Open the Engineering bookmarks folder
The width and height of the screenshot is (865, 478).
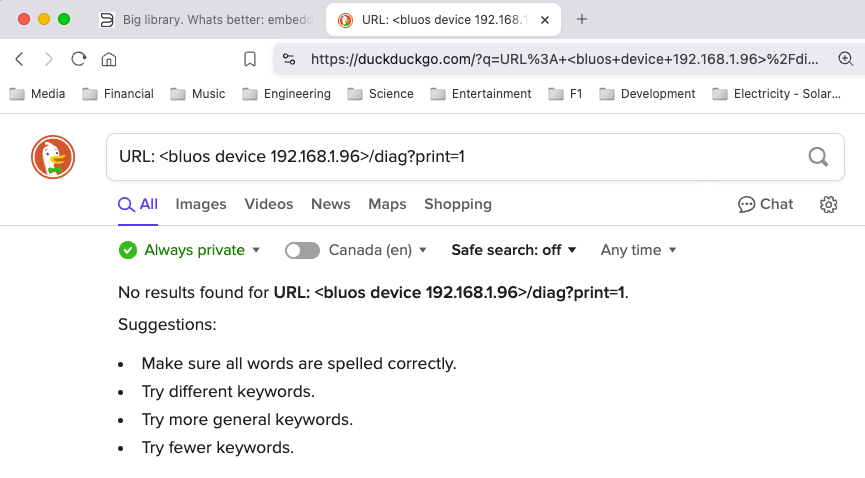[287, 93]
